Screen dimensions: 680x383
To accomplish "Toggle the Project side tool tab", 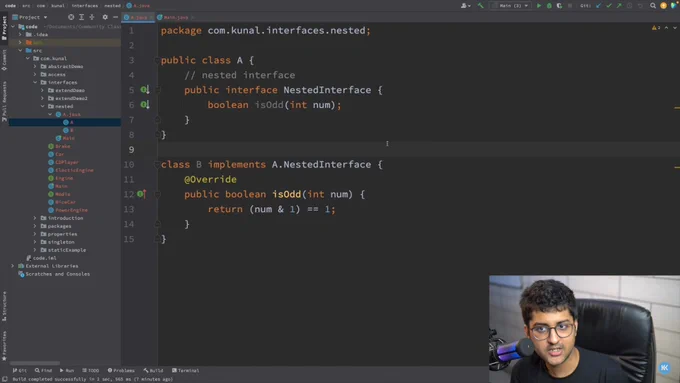I will click(4, 28).
